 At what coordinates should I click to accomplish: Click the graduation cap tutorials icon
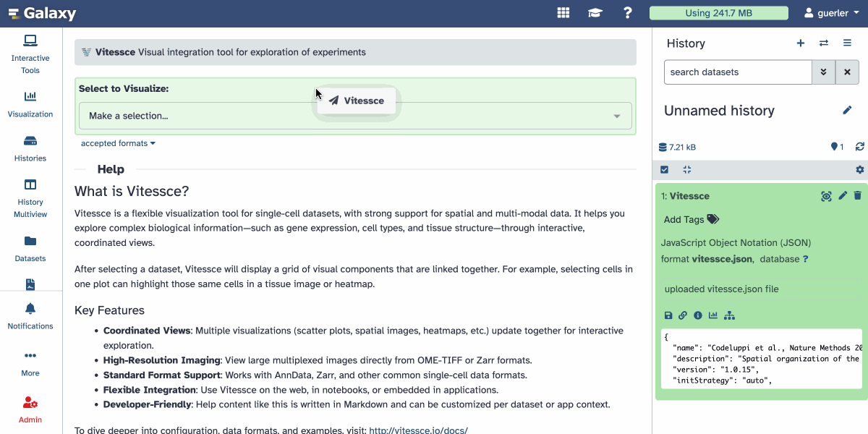tap(595, 13)
